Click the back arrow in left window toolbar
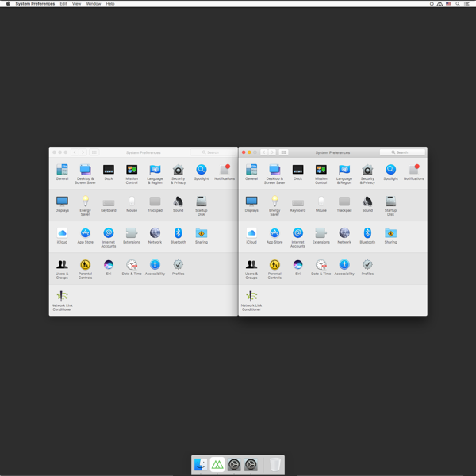The width and height of the screenshot is (476, 476). click(x=75, y=152)
